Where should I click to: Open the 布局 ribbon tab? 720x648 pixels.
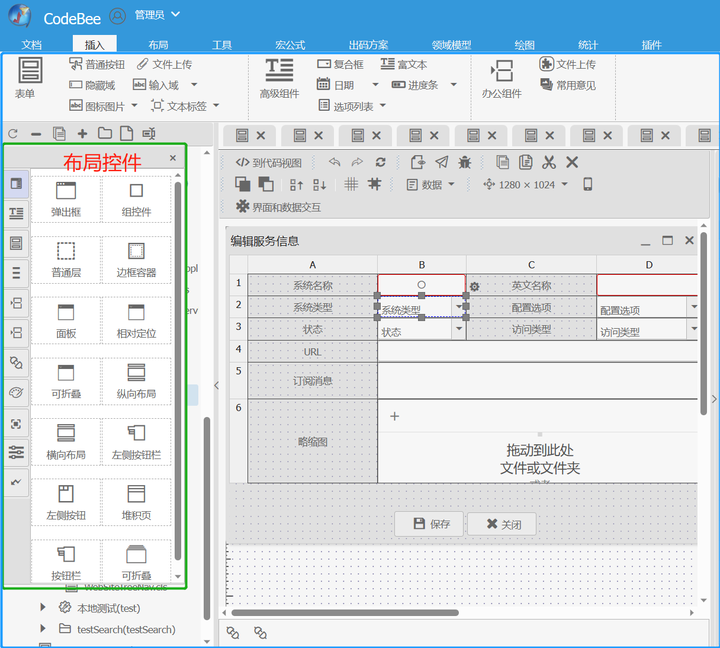coord(158,45)
